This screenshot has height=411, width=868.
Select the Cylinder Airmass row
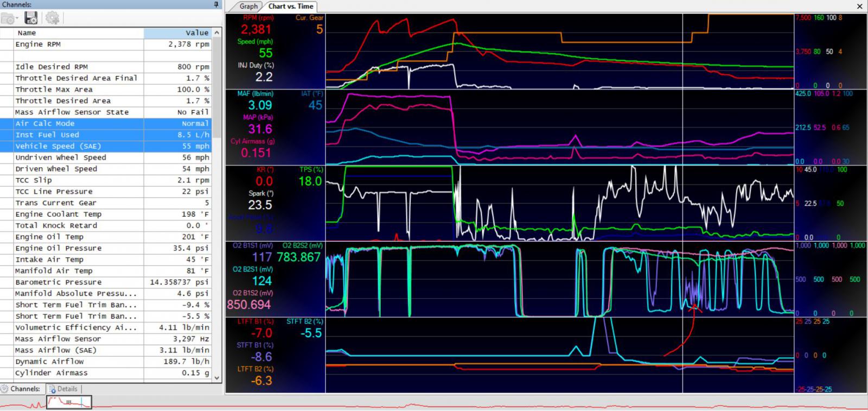pos(106,373)
